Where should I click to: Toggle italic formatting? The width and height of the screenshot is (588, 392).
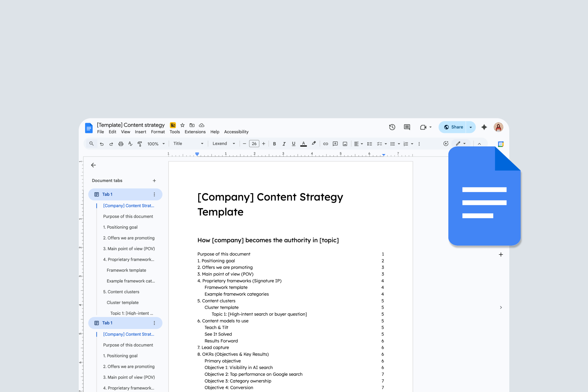click(x=284, y=144)
